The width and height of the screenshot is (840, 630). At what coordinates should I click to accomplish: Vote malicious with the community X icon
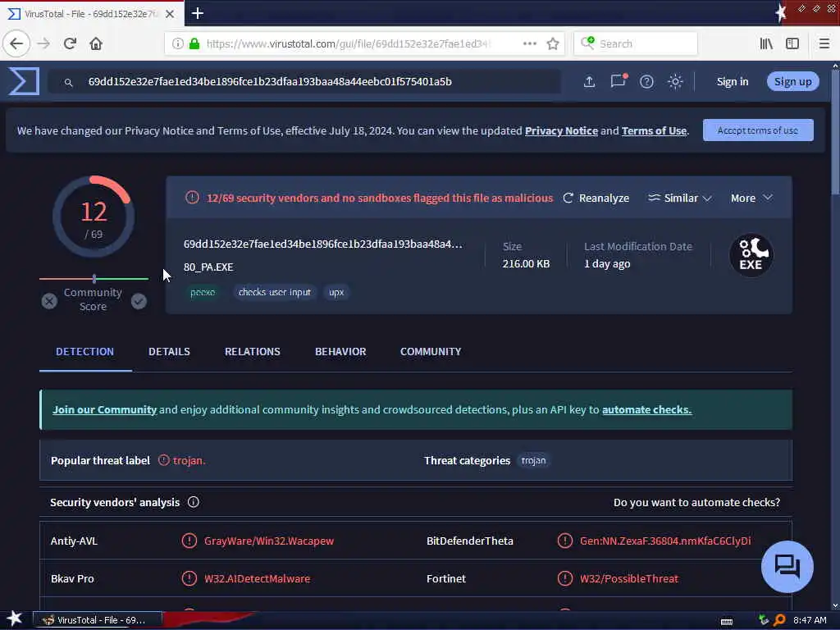click(49, 301)
